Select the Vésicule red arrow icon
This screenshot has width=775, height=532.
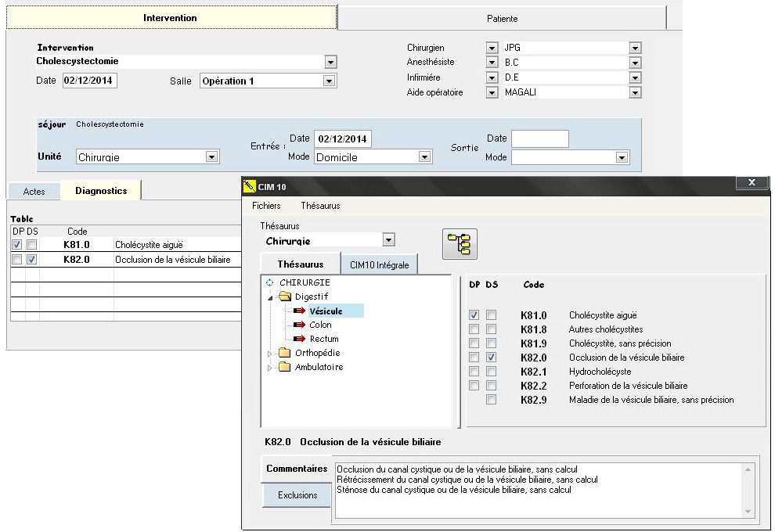299,311
